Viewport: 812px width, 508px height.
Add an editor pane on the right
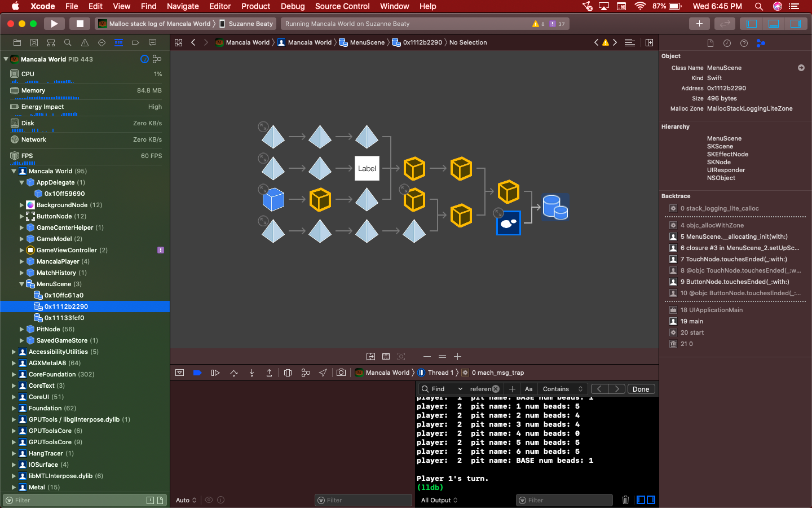(649, 42)
